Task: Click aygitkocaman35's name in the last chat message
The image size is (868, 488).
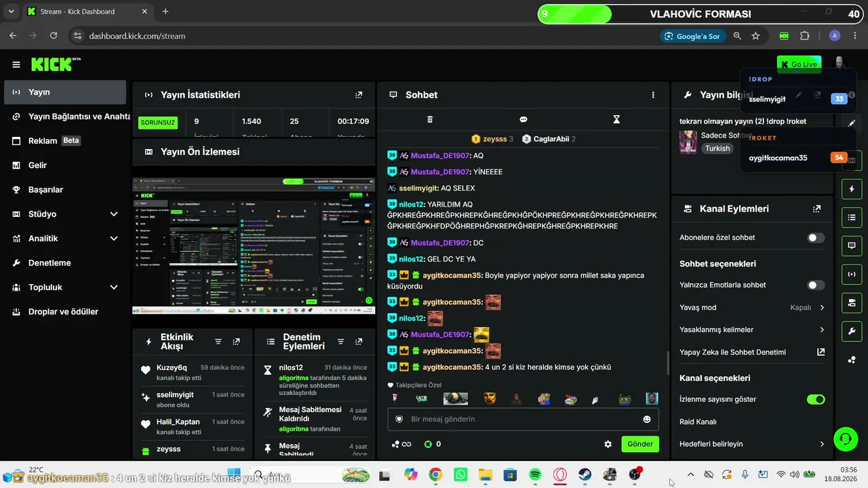Action: (452, 367)
